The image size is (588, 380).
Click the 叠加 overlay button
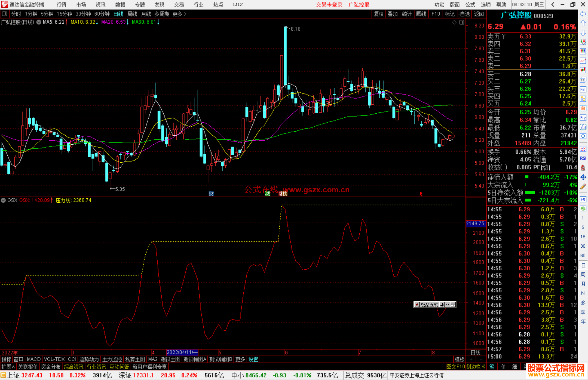393,14
